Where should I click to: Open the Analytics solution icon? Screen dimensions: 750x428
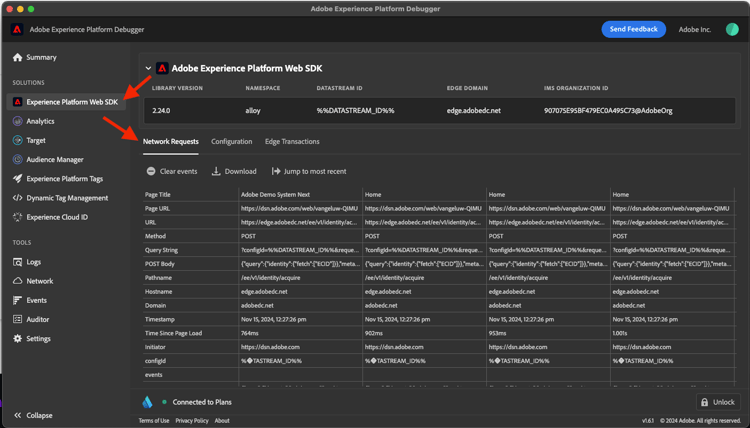tap(18, 121)
